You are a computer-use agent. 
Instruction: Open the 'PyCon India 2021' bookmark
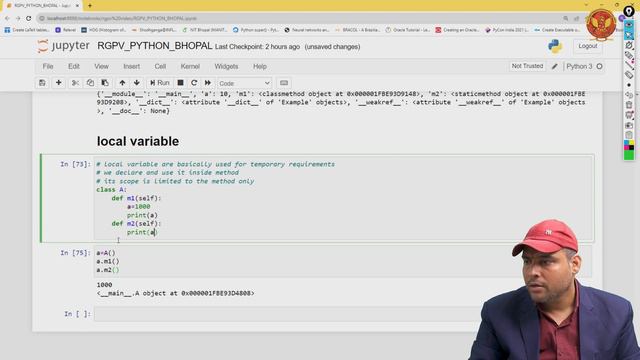pyautogui.click(x=506, y=30)
